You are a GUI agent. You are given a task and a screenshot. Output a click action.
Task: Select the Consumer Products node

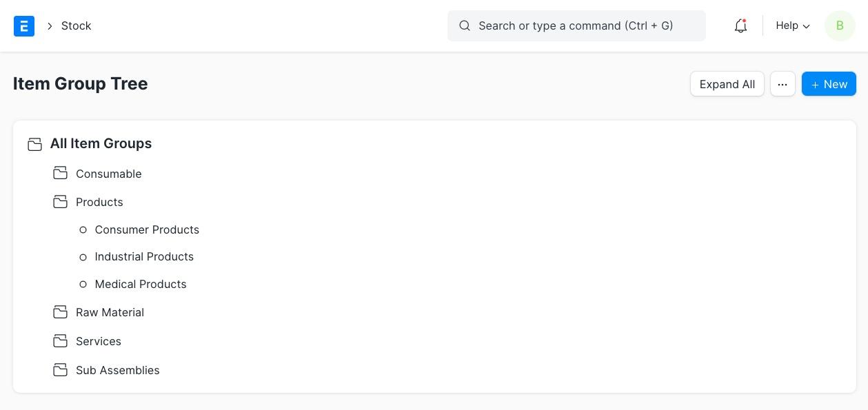(x=147, y=229)
